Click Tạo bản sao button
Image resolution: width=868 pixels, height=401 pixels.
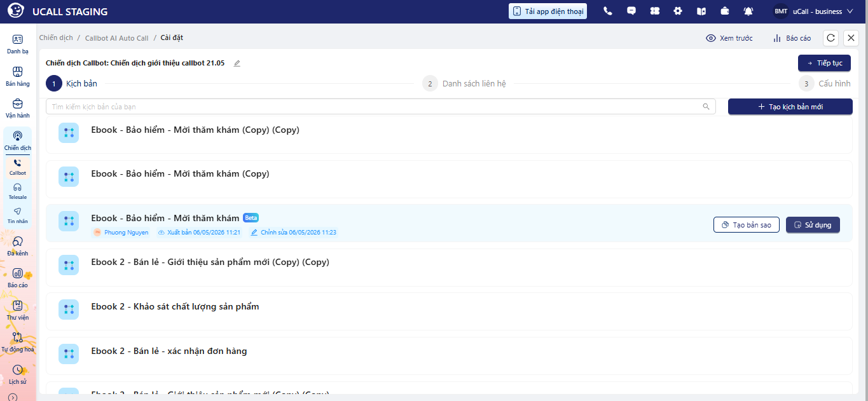tap(747, 225)
